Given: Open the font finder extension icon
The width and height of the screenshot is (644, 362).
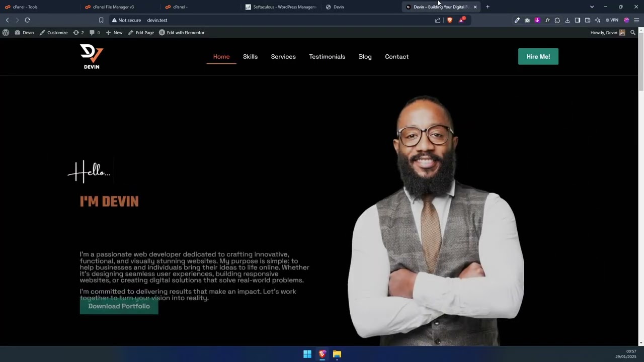Looking at the screenshot, I should [547, 20].
